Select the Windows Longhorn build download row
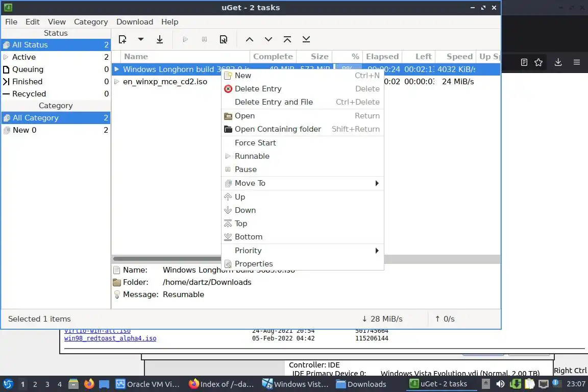This screenshot has height=392, width=588. click(167, 69)
